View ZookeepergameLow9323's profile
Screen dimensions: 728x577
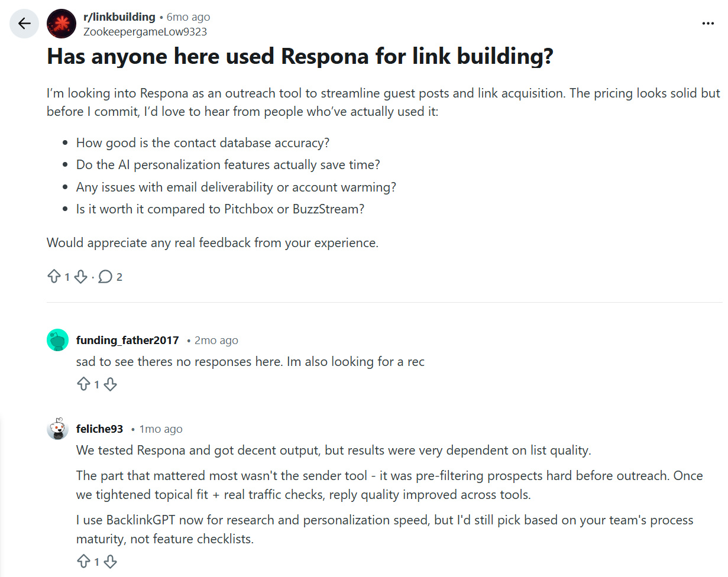(x=145, y=31)
